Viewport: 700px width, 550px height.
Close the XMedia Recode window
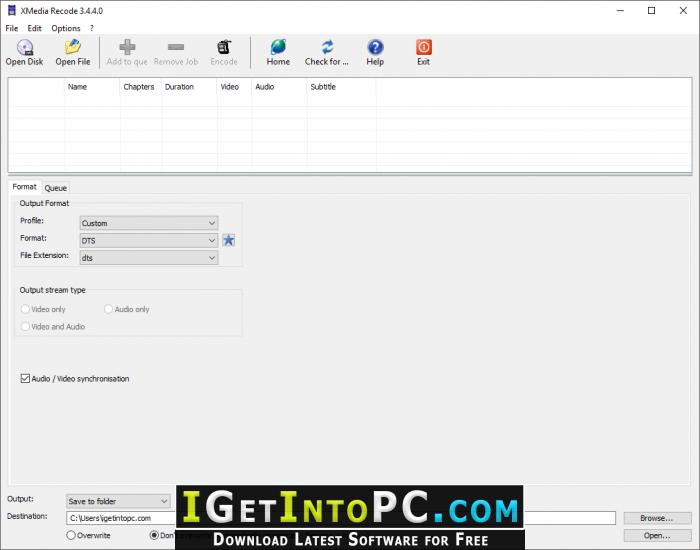(x=683, y=10)
